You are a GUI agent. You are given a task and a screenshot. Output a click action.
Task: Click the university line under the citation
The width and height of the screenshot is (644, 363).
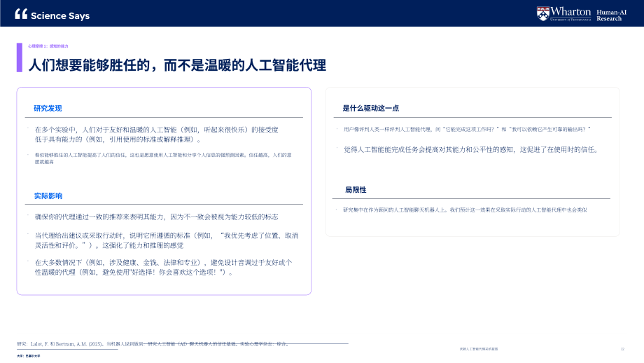28,356
